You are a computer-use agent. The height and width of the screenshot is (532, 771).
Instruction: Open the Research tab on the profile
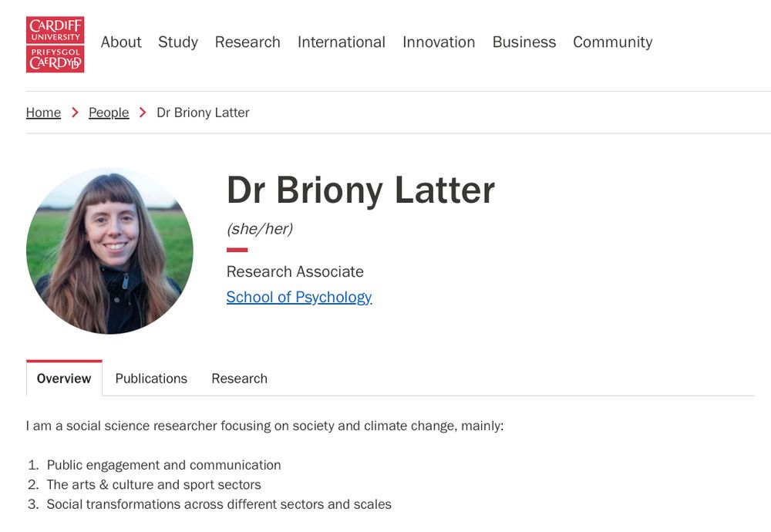[239, 379]
